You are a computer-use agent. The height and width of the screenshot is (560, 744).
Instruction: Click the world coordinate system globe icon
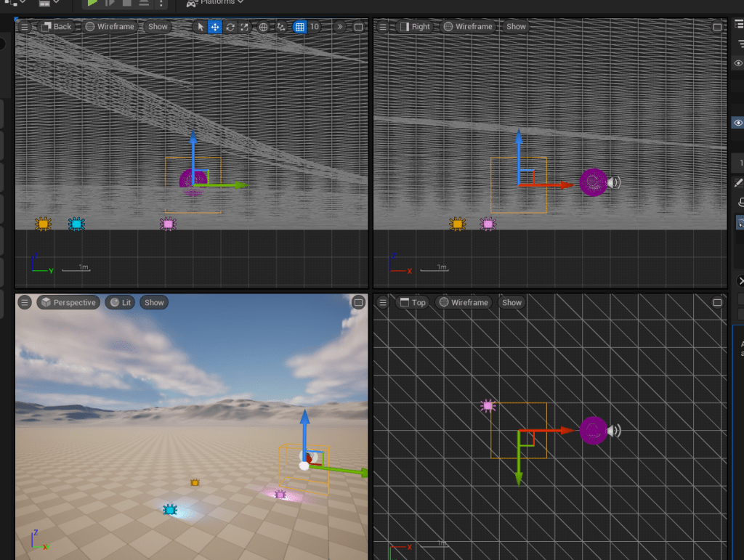click(x=264, y=27)
